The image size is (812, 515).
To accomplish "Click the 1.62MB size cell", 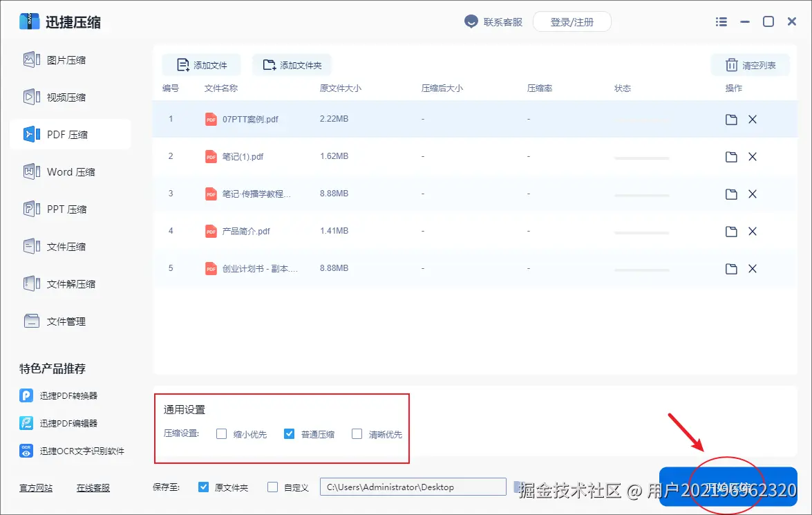I will (x=334, y=156).
